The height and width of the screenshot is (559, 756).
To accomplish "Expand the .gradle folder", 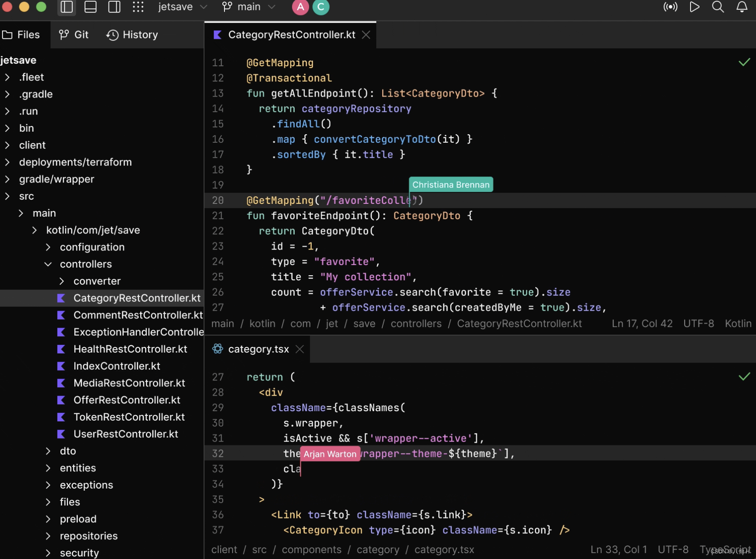I will coord(7,94).
